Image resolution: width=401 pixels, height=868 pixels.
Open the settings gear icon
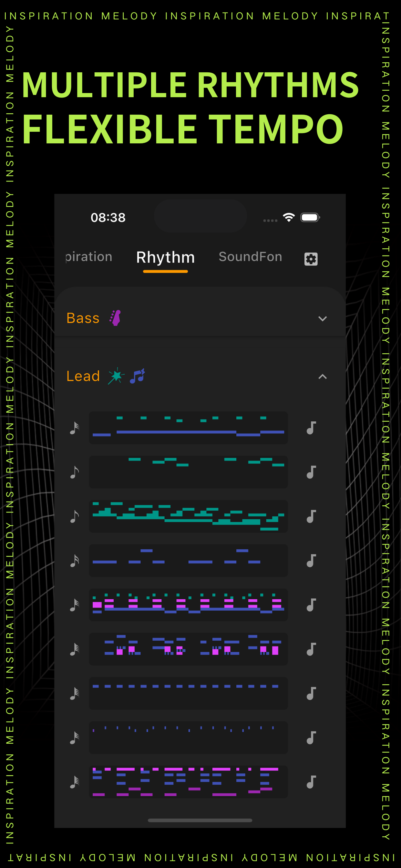click(311, 259)
